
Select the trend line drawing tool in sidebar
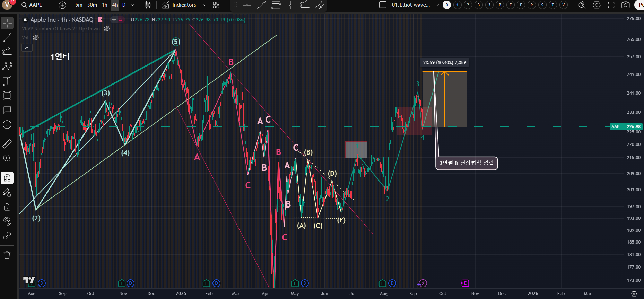[x=7, y=38]
